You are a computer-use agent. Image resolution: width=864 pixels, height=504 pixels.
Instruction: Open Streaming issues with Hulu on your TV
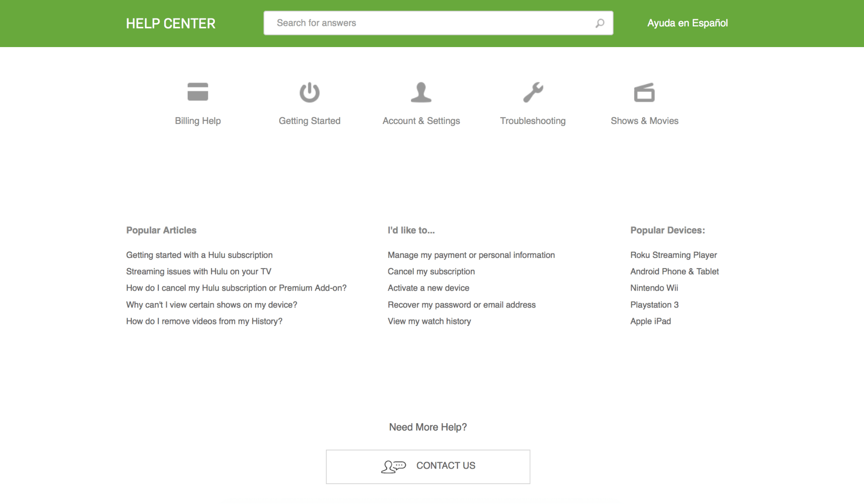point(198,271)
